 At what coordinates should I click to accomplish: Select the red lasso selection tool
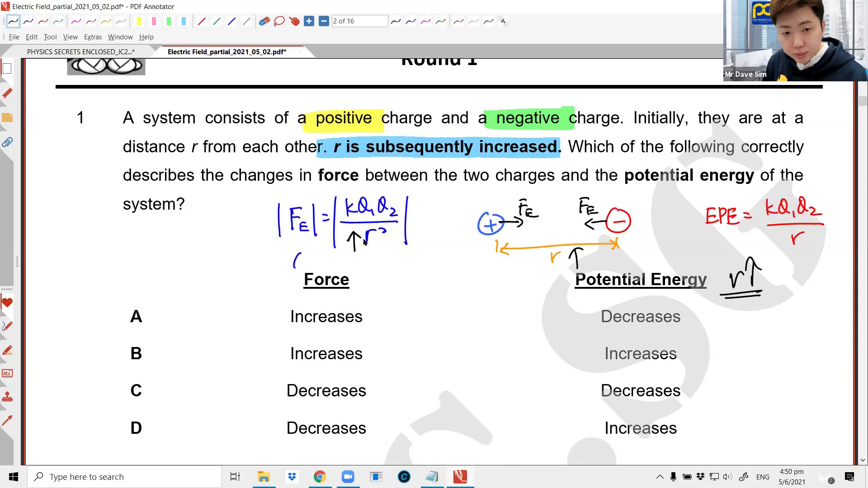click(x=279, y=21)
